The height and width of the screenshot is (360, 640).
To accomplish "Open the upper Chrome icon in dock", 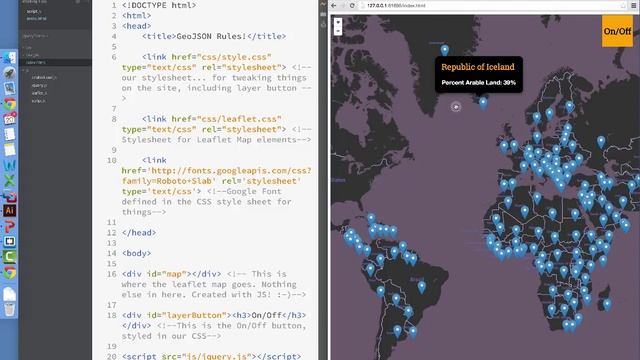I will tap(9, 104).
